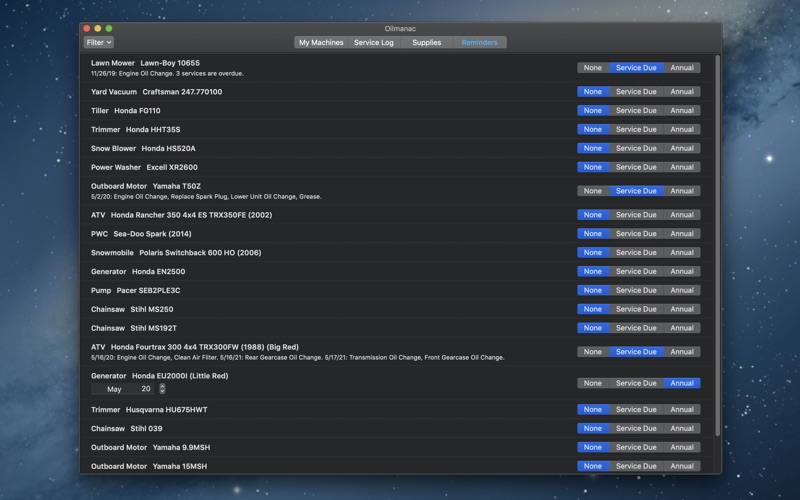Set Chainsaw Stihl 039 to Service Due
Viewport: 800px width, 500px height.
[636, 429]
